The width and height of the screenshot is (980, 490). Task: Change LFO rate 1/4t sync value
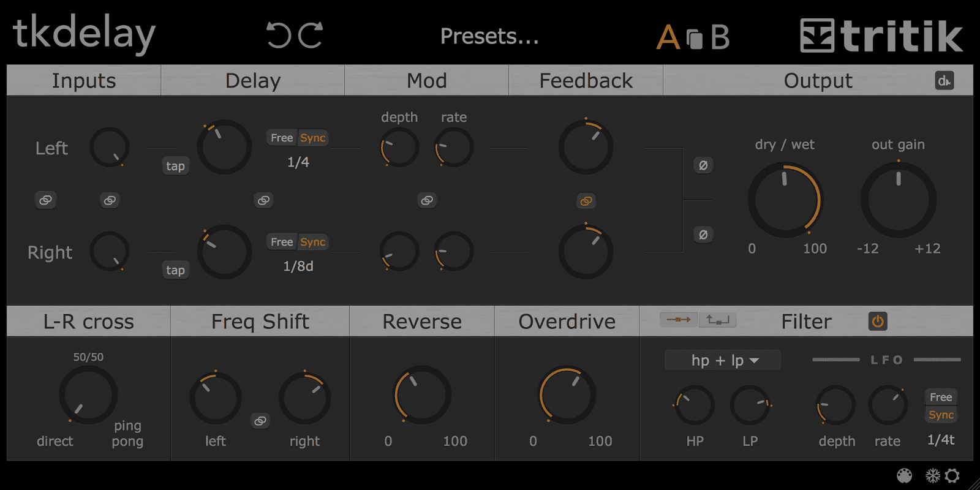click(941, 440)
